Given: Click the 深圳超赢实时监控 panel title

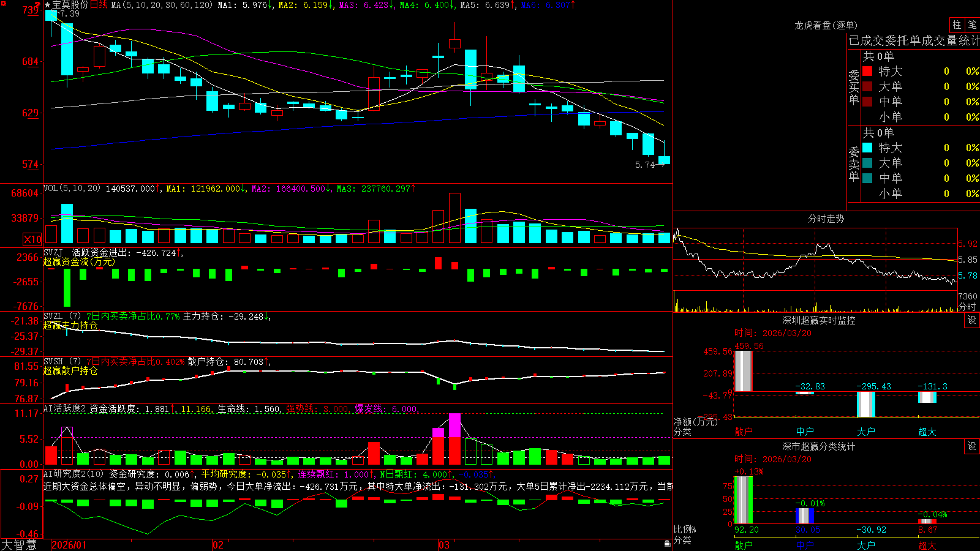Looking at the screenshot, I should (819, 320).
